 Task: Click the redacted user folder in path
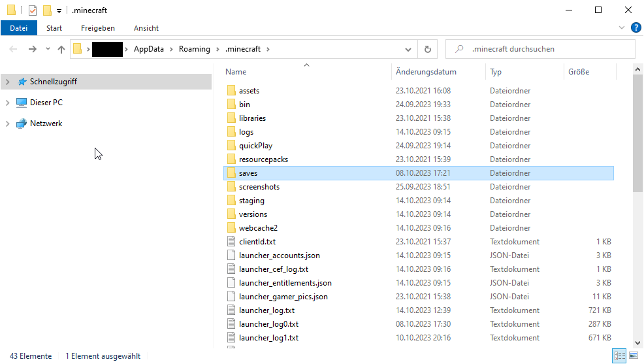point(107,49)
